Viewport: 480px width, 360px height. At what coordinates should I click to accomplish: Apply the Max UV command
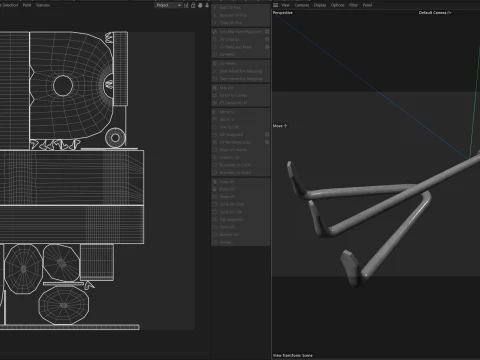(240, 88)
